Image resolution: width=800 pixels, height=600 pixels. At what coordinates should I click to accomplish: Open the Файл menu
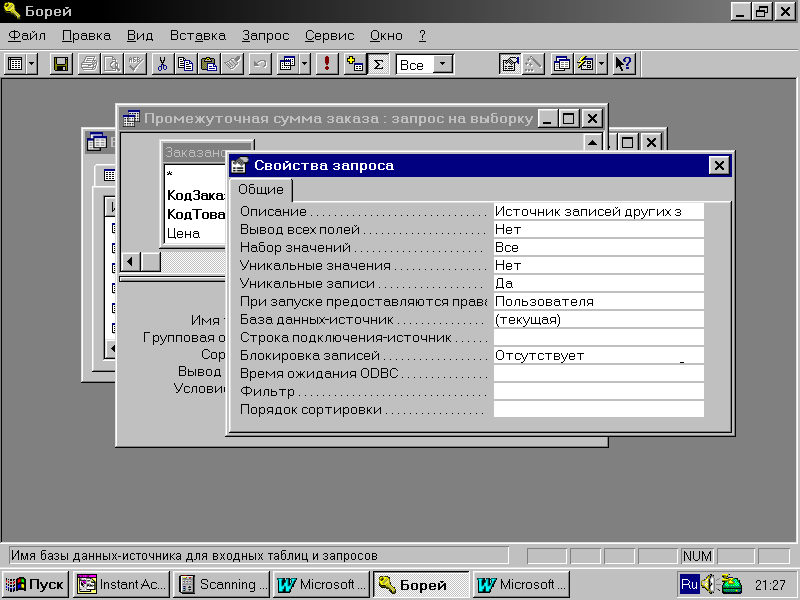pyautogui.click(x=27, y=36)
